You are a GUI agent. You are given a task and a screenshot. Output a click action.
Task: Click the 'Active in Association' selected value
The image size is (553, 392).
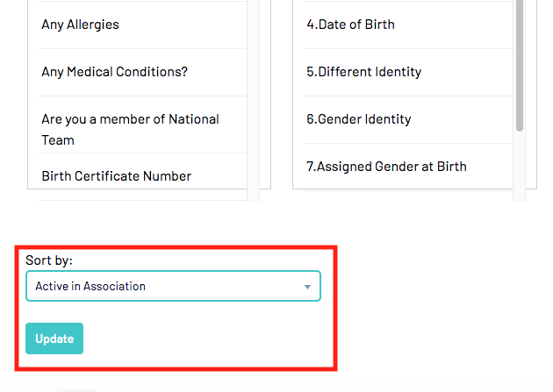[x=90, y=286]
